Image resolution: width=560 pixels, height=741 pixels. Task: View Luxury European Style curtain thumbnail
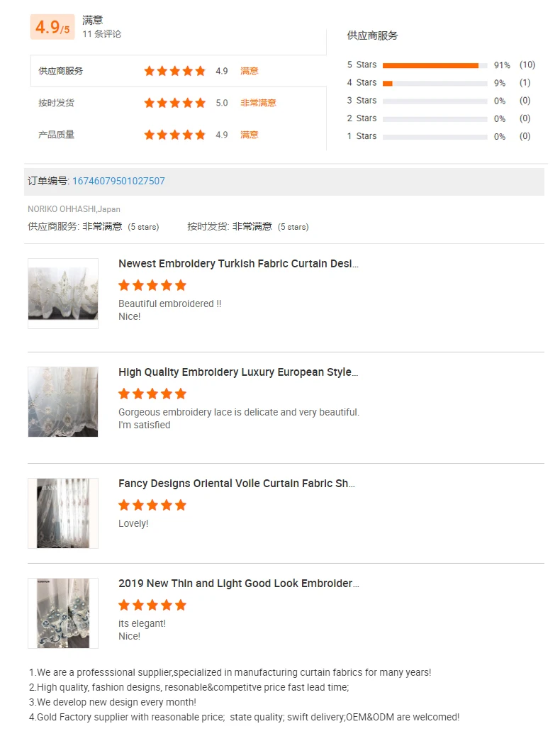pyautogui.click(x=63, y=401)
